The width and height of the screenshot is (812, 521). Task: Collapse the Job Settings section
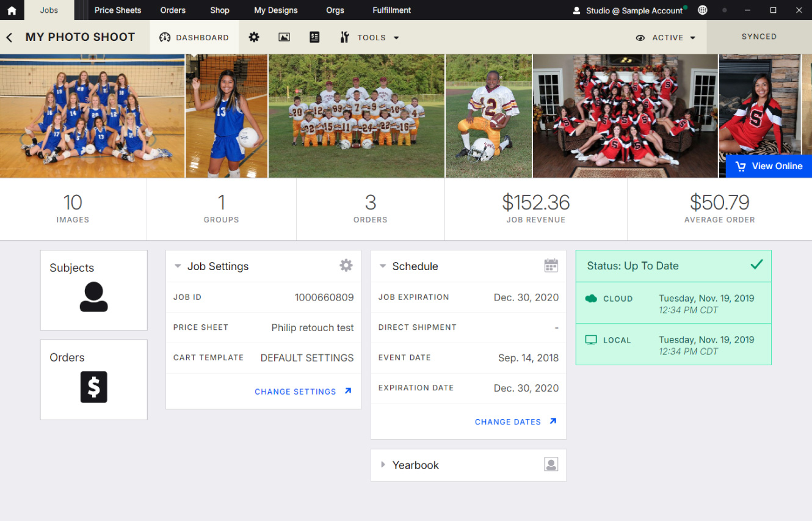pos(178,266)
